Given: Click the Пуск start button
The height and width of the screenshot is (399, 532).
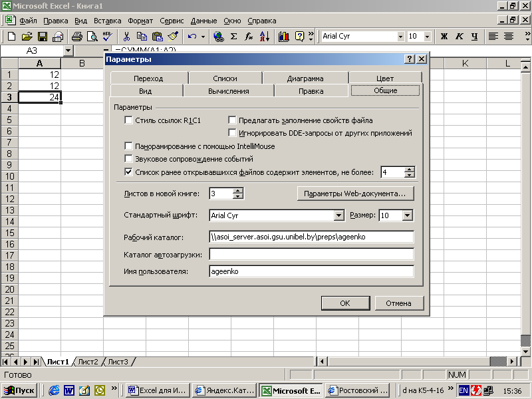Looking at the screenshot, I should pyautogui.click(x=20, y=390).
